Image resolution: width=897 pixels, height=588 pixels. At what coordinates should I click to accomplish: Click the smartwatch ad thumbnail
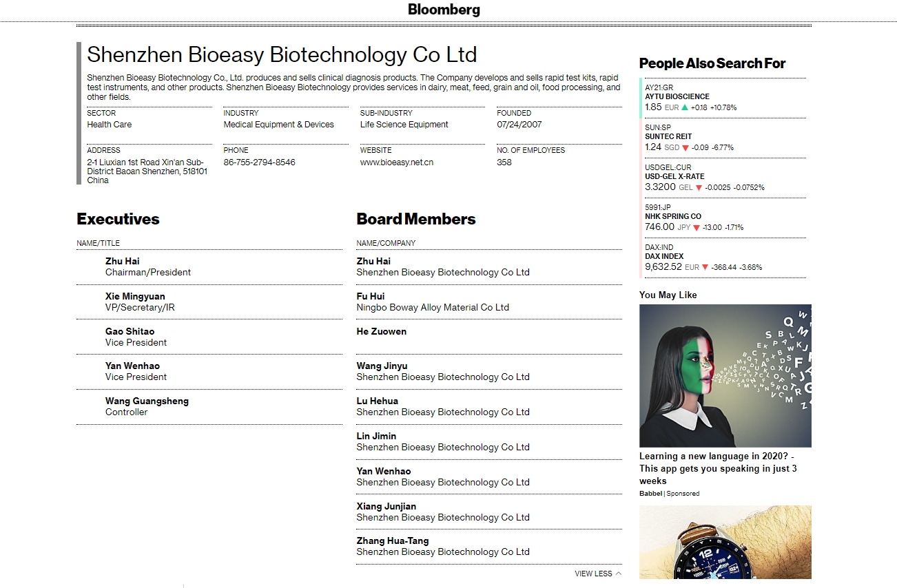tap(725, 542)
